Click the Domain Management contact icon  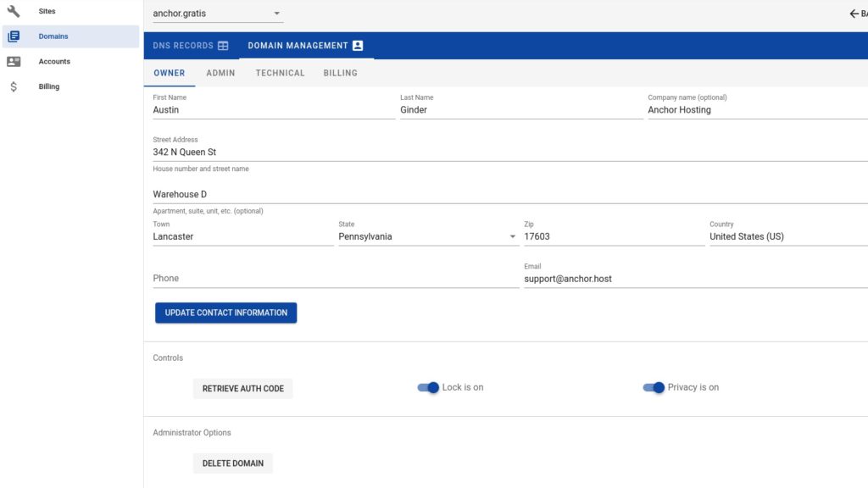coord(358,46)
